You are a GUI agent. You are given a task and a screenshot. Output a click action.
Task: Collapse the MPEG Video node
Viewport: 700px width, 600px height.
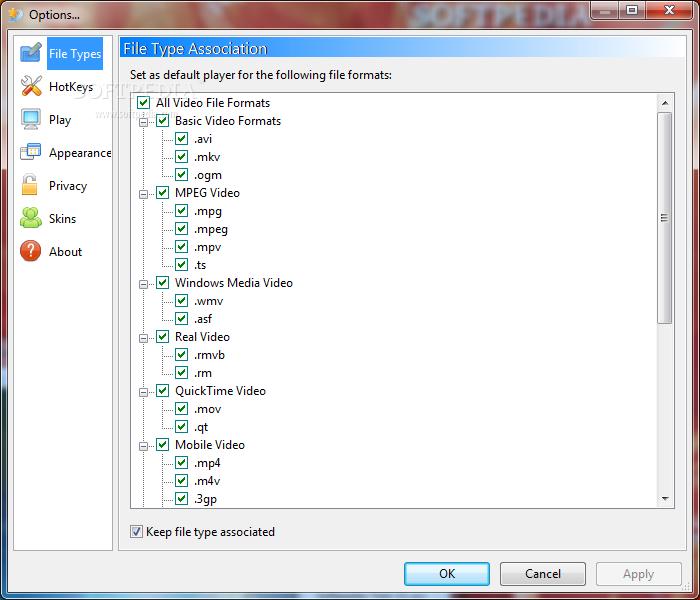click(143, 194)
